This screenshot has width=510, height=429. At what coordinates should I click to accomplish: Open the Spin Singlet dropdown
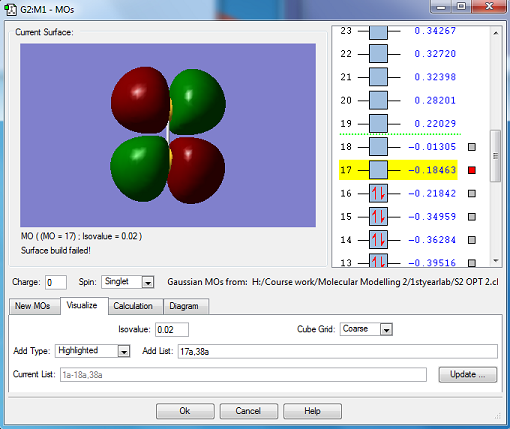pos(147,282)
